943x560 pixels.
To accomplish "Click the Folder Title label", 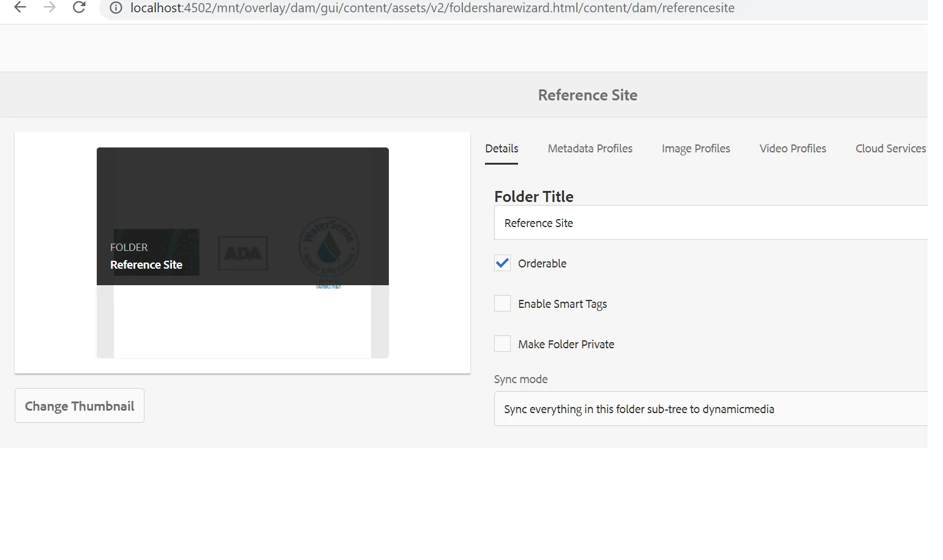I will coord(534,196).
